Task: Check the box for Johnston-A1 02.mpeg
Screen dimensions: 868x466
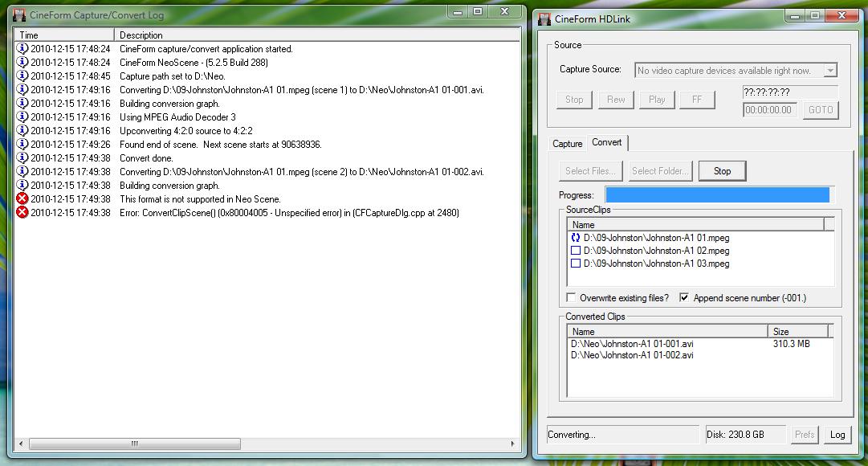Action: pos(576,251)
